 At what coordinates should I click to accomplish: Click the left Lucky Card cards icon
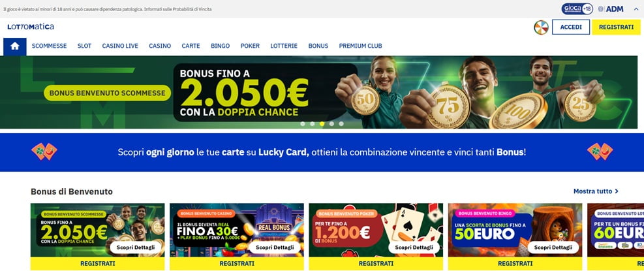44,151
